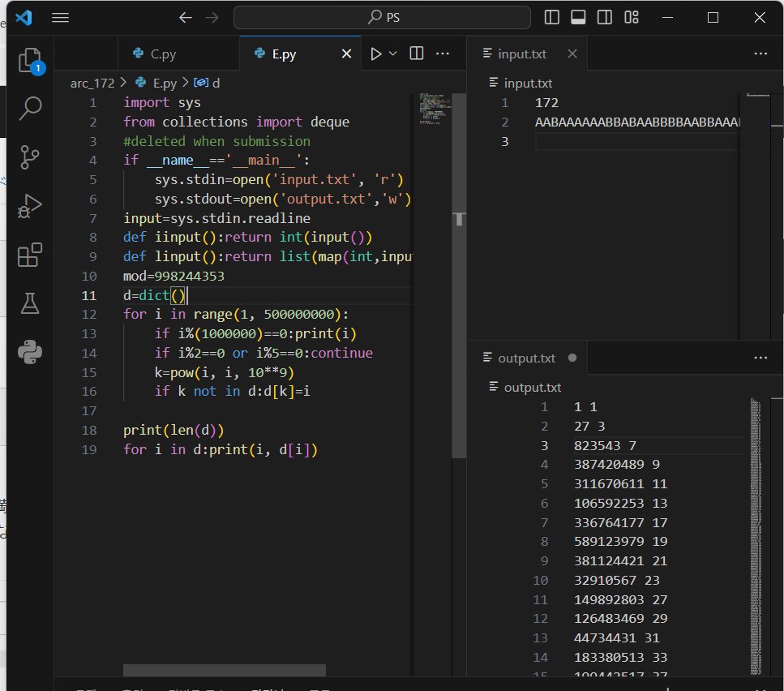The width and height of the screenshot is (784, 691).
Task: Select arc_172 folder in breadcrumb
Action: click(92, 83)
